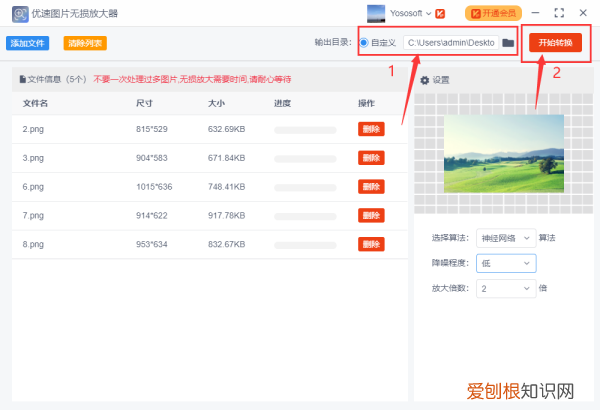The height and width of the screenshot is (410, 600).
Task: Open the 放大倍数 magnification dropdown
Action: [x=506, y=289]
